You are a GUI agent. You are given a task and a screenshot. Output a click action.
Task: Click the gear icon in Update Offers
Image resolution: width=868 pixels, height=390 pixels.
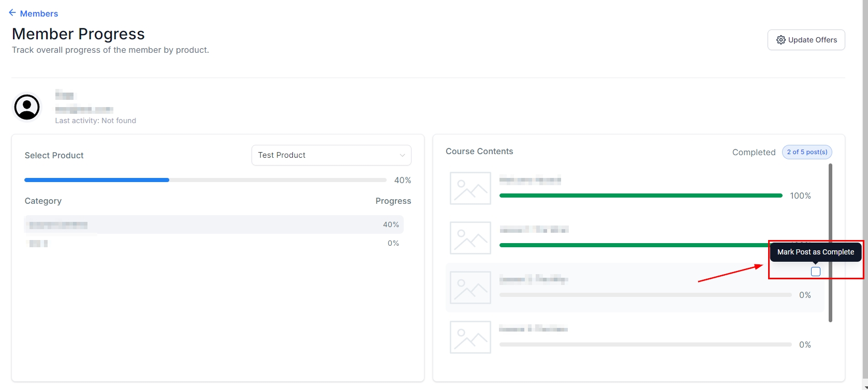781,40
